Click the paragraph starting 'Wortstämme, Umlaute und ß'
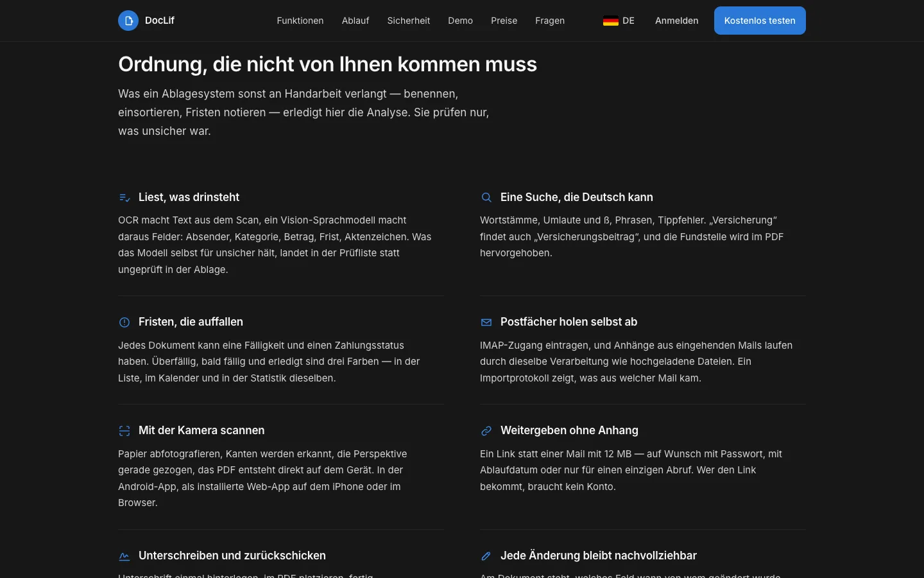 tap(631, 236)
